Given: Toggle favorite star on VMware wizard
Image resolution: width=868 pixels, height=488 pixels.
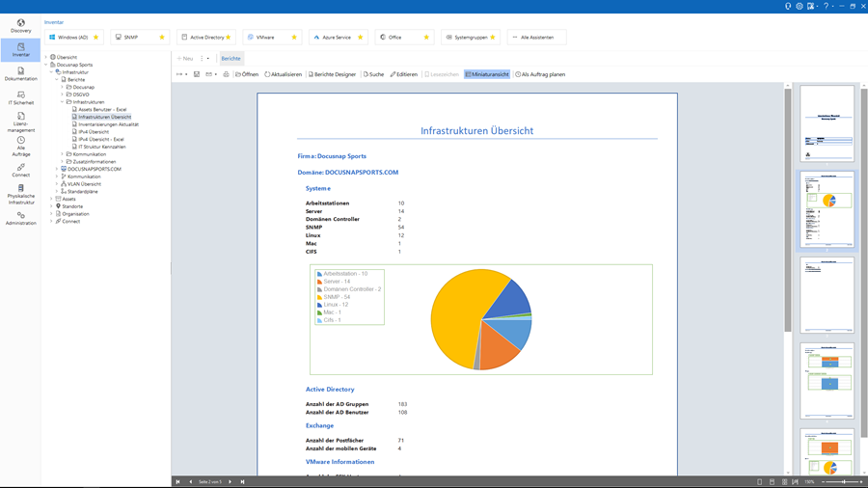Looking at the screenshot, I should 294,38.
